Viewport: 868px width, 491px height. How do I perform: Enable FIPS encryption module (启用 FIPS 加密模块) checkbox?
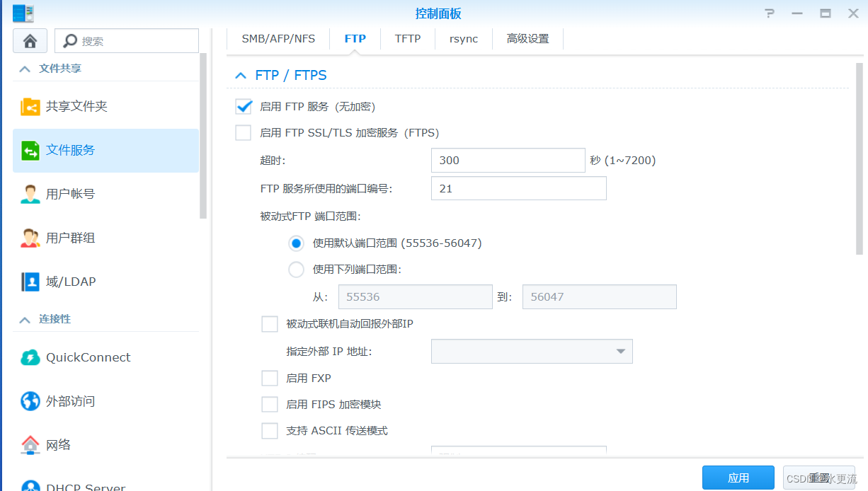coord(270,405)
